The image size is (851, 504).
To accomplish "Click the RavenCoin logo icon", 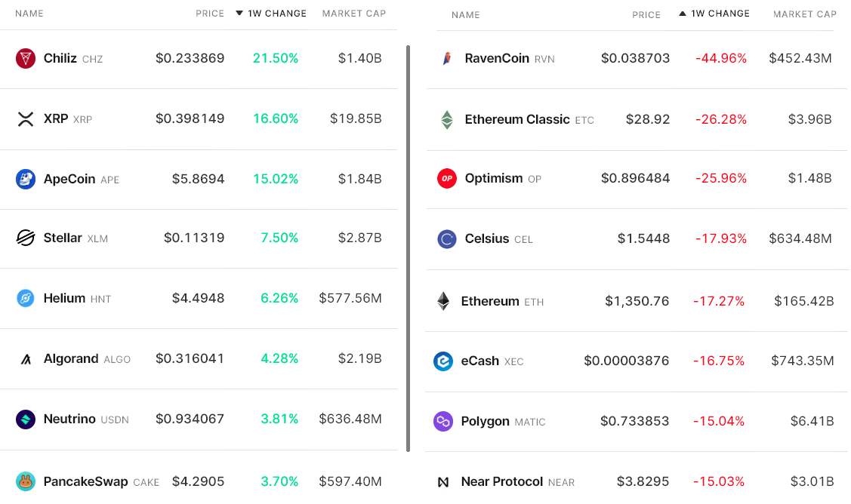I will (447, 58).
